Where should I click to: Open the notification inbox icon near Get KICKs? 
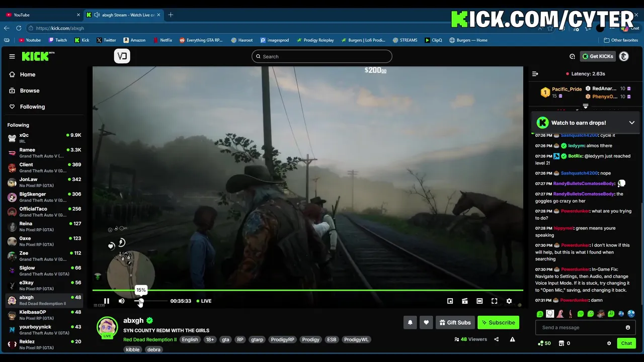click(572, 56)
